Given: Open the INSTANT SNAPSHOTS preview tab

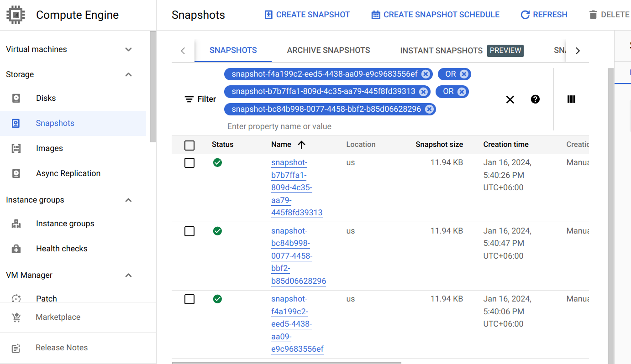Looking at the screenshot, I should [x=441, y=50].
